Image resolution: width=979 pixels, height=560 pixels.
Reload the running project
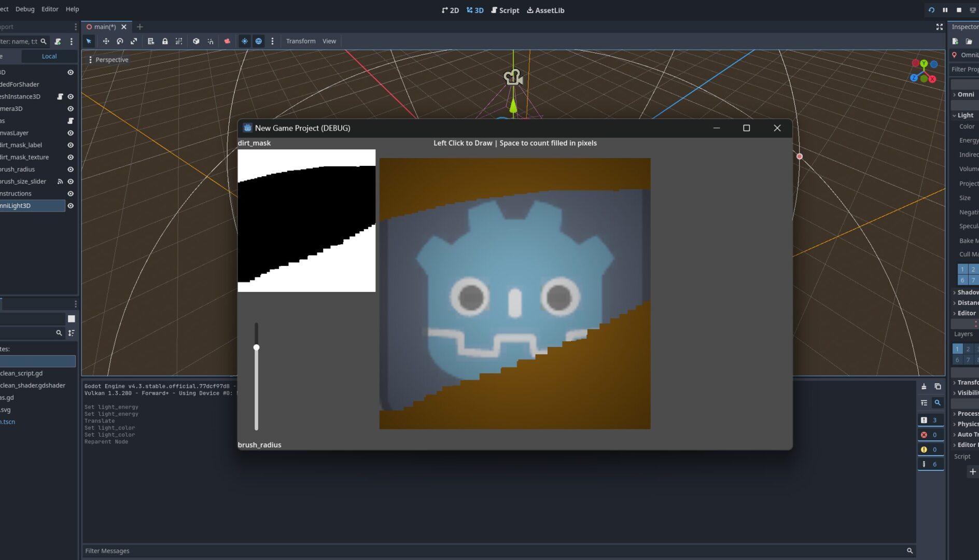point(931,10)
